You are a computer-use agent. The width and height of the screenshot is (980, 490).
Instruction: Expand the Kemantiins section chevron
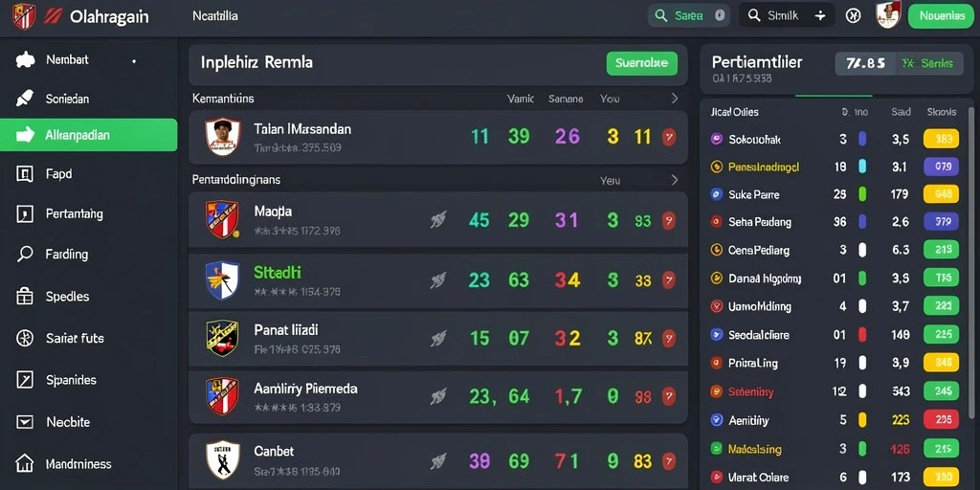coord(675,99)
